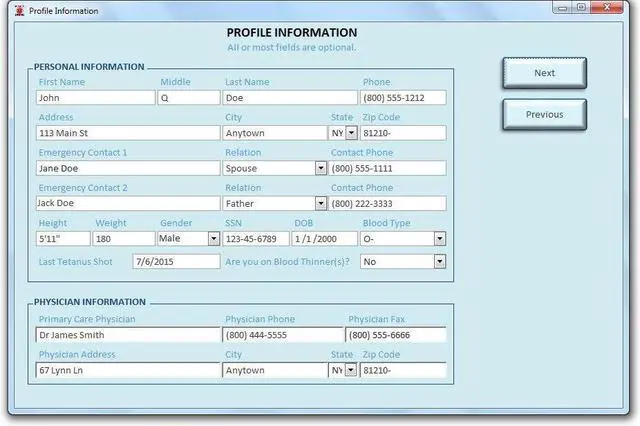Maximize the Profile Information window
Viewport: 640px width, 426px height.
point(581,7)
